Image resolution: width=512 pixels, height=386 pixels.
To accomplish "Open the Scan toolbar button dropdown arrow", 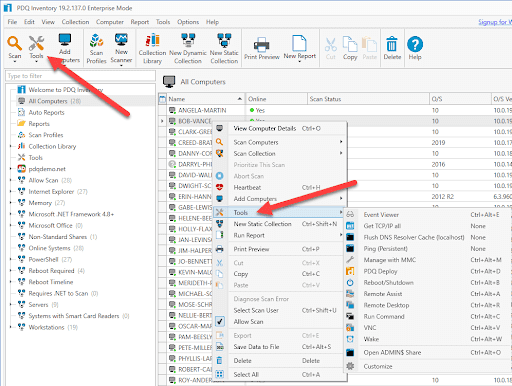I will click(15, 62).
